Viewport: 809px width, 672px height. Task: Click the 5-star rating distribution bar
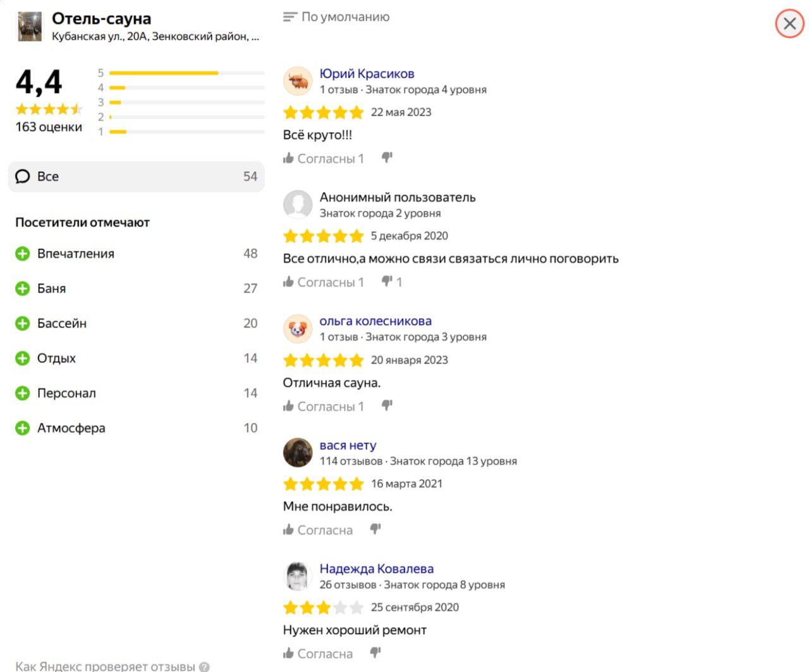tap(186, 73)
